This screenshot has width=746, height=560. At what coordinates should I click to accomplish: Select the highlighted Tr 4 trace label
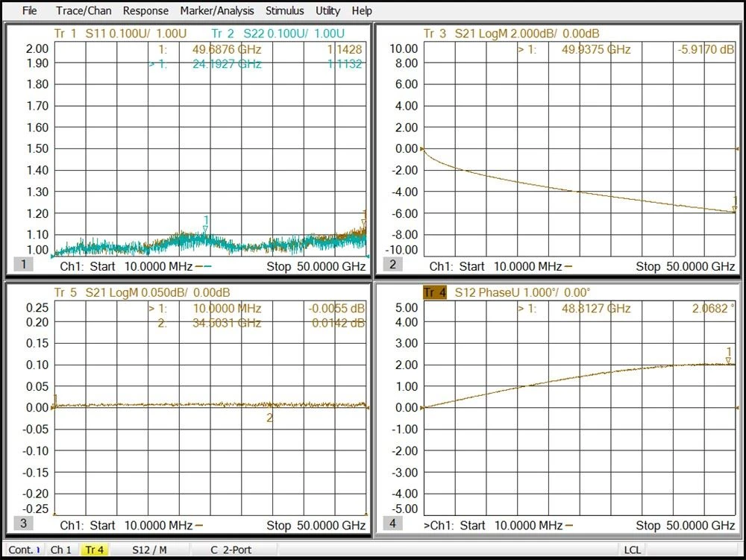click(x=434, y=292)
